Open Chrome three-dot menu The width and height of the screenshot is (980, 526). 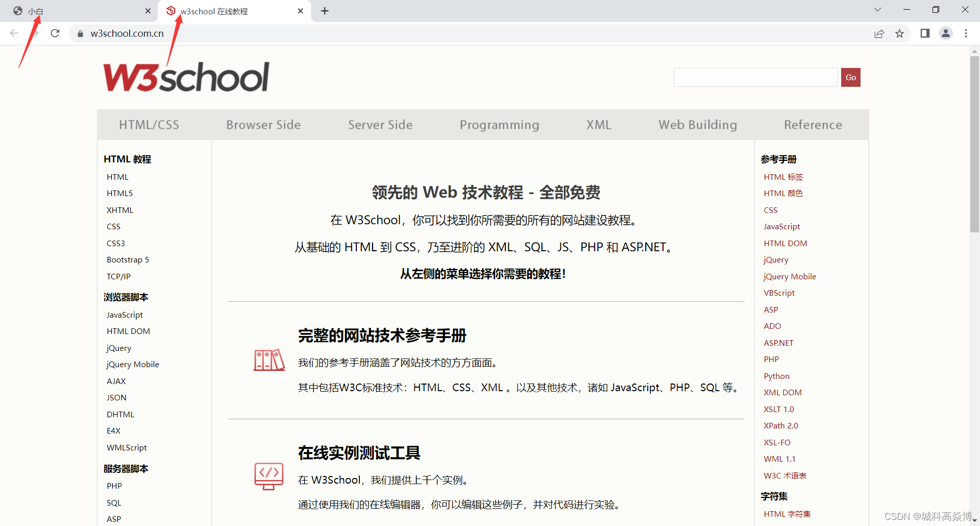966,33
